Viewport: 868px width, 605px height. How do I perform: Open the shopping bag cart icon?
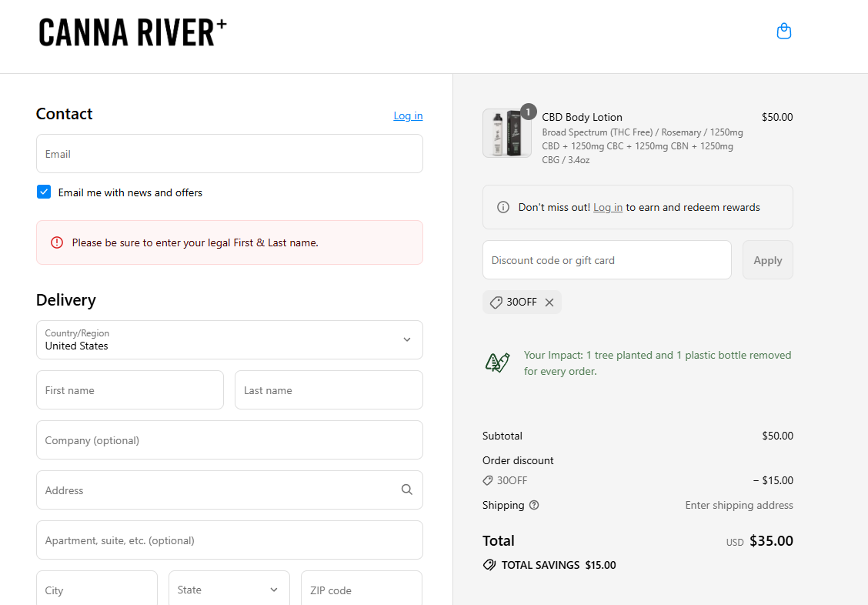tap(784, 31)
